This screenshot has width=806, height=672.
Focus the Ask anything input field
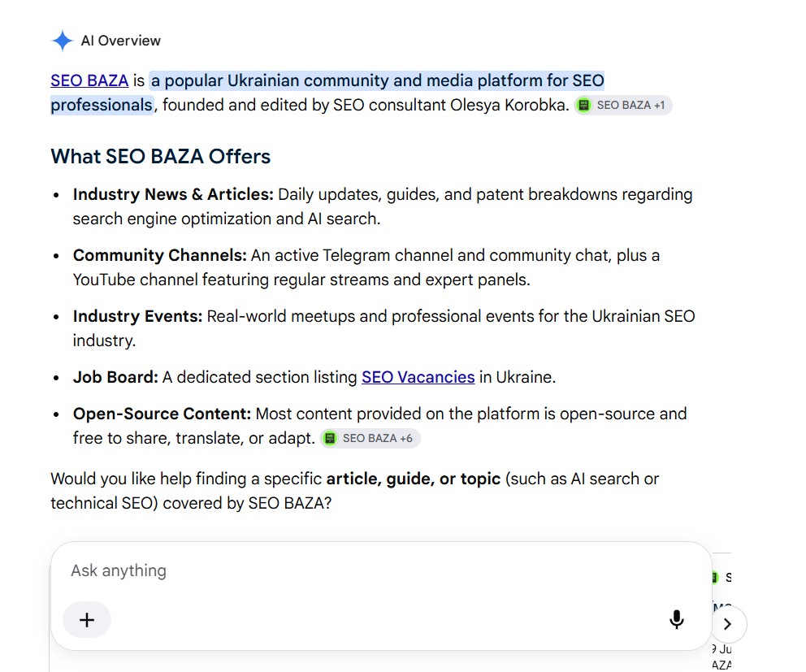pyautogui.click(x=380, y=570)
